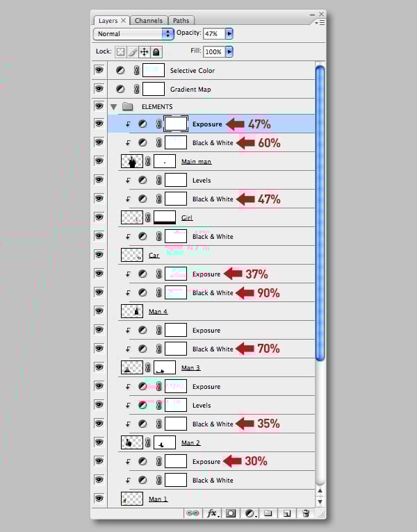Switch to the Paths tab
The height and width of the screenshot is (532, 417).
coord(181,21)
